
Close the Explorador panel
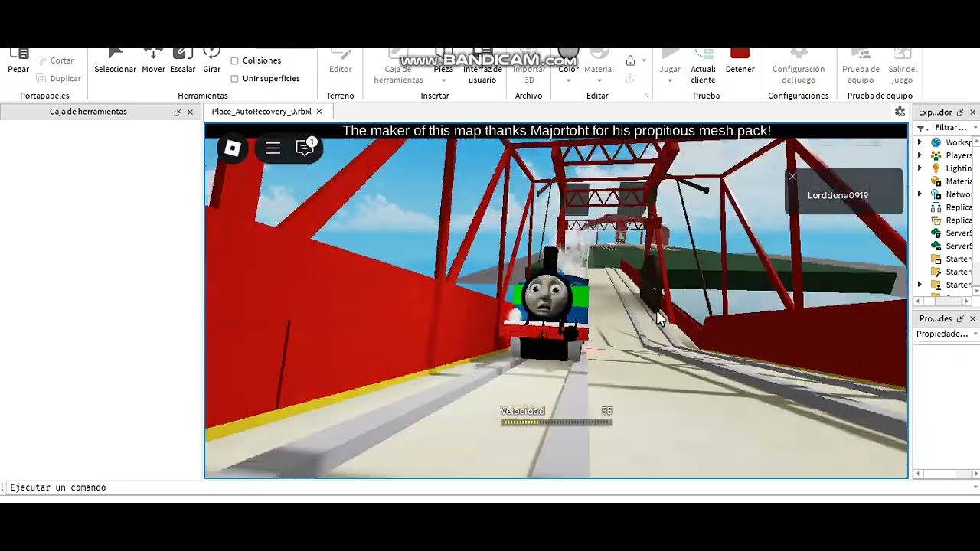point(972,112)
